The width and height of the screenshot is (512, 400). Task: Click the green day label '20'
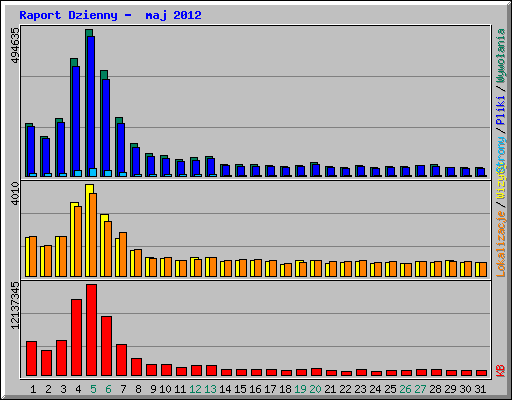(x=315, y=389)
